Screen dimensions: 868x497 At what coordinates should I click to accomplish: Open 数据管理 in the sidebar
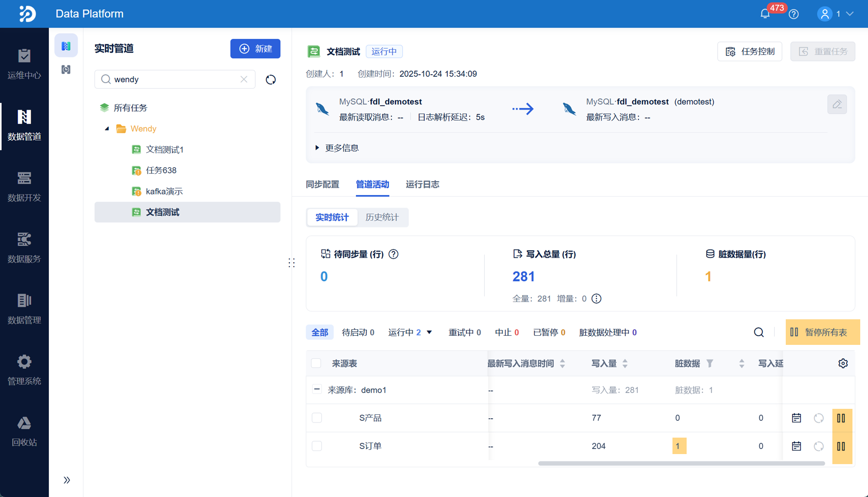pyautogui.click(x=24, y=308)
